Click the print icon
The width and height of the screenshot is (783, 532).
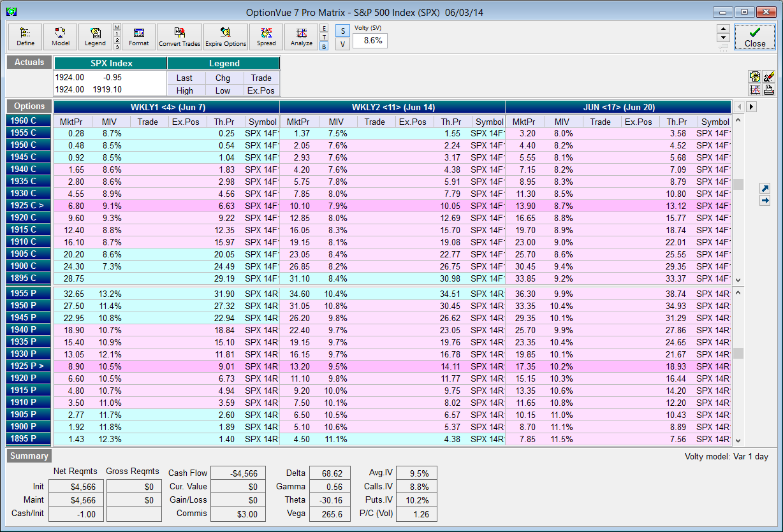(768, 89)
